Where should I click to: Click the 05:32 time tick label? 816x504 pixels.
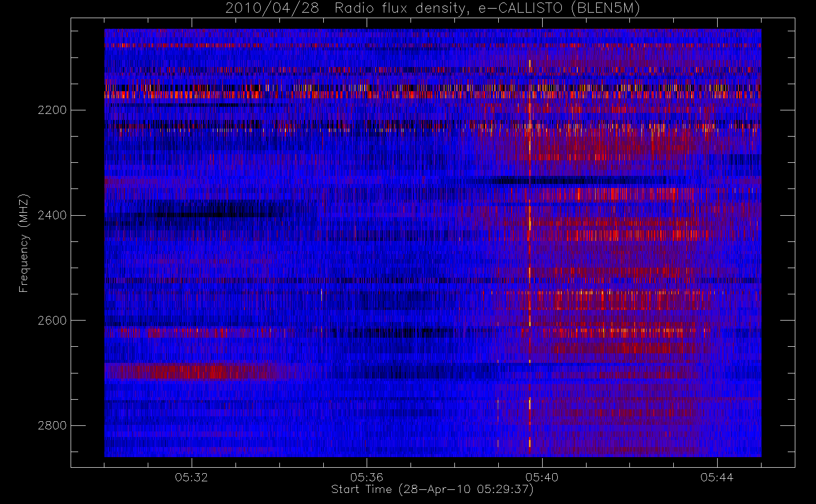pos(192,477)
